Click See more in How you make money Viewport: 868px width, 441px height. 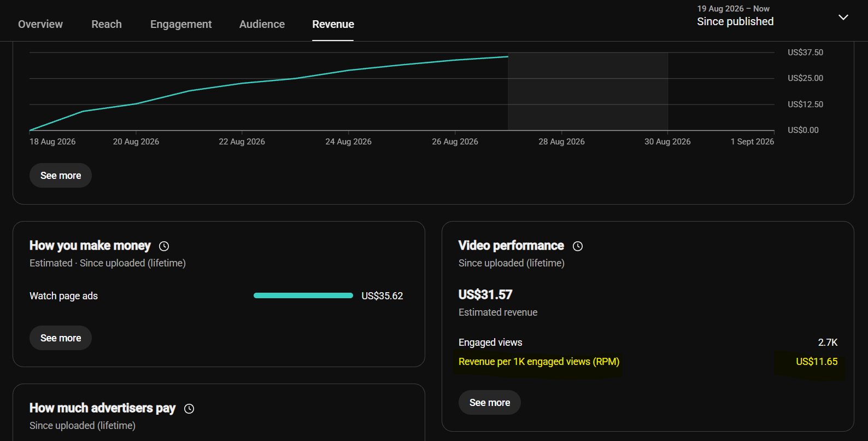(61, 338)
